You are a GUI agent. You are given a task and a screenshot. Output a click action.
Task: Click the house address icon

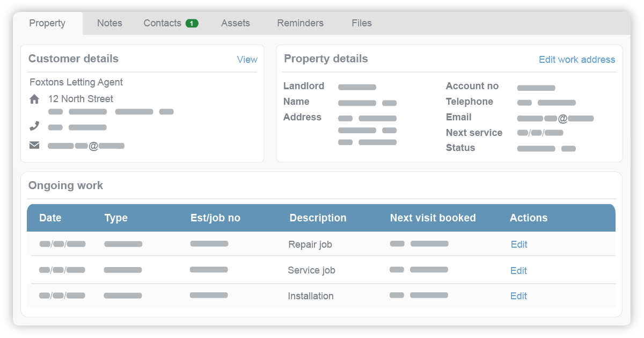coord(34,98)
